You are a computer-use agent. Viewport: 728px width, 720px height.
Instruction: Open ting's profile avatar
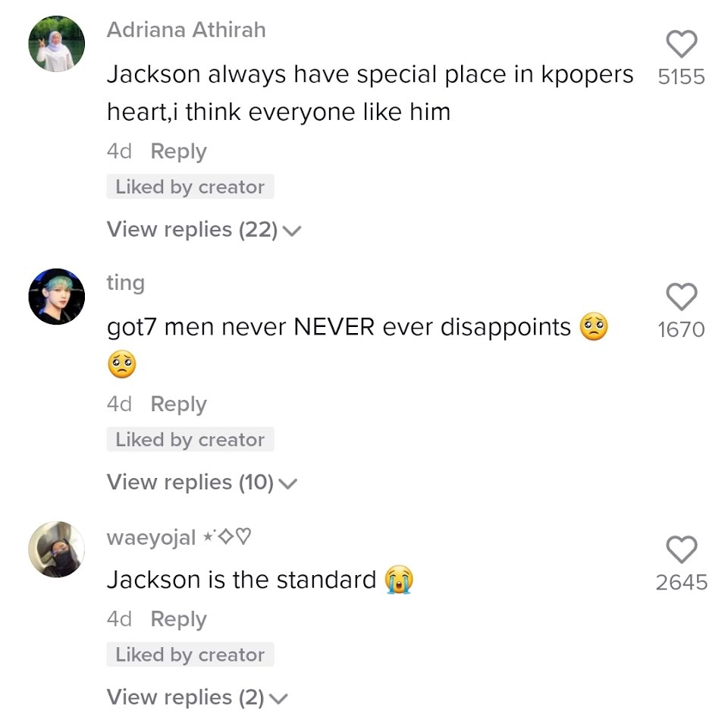coord(57,297)
